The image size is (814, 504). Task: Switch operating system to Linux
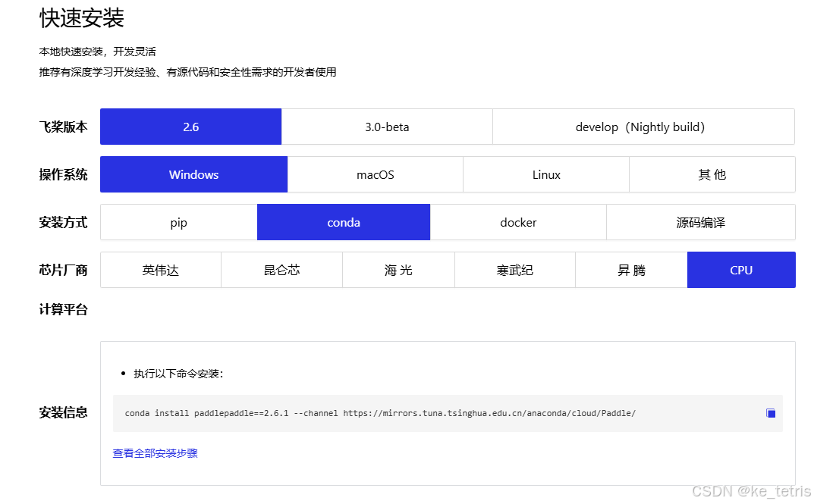coord(545,174)
